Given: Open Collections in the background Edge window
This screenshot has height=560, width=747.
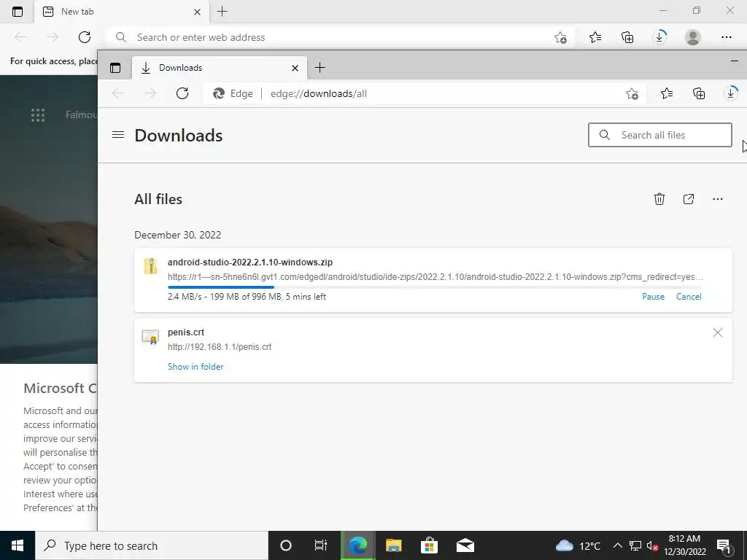Looking at the screenshot, I should point(627,37).
